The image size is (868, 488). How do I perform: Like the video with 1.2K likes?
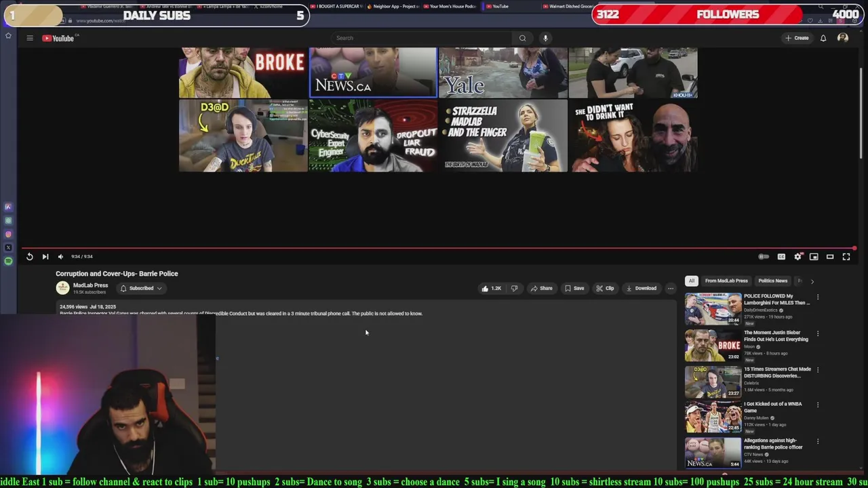[x=492, y=288]
